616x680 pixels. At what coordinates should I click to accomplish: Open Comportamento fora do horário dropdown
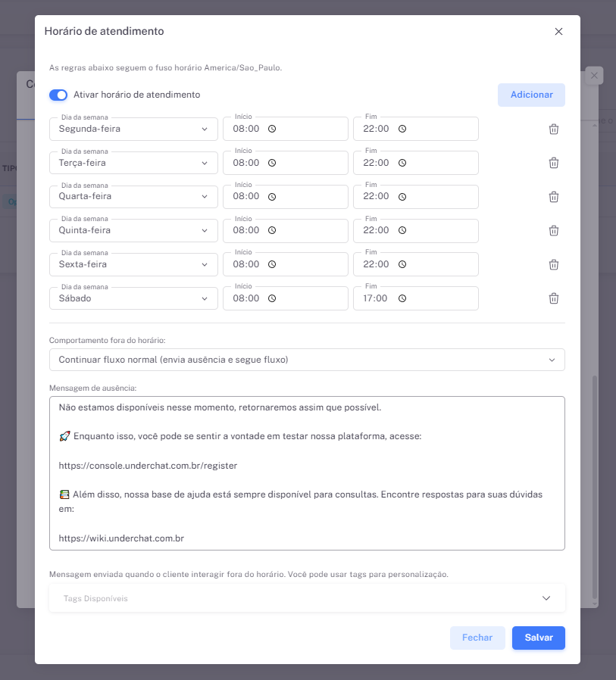coord(307,360)
